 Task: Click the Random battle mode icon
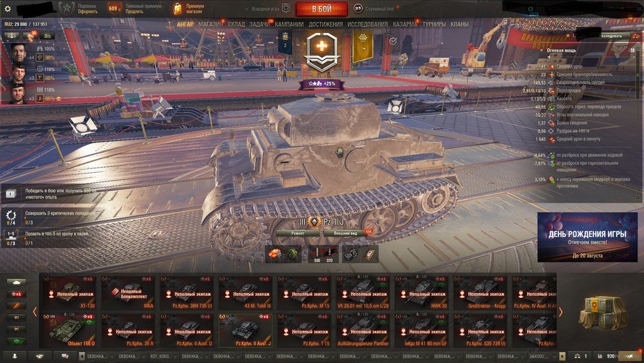(x=358, y=8)
